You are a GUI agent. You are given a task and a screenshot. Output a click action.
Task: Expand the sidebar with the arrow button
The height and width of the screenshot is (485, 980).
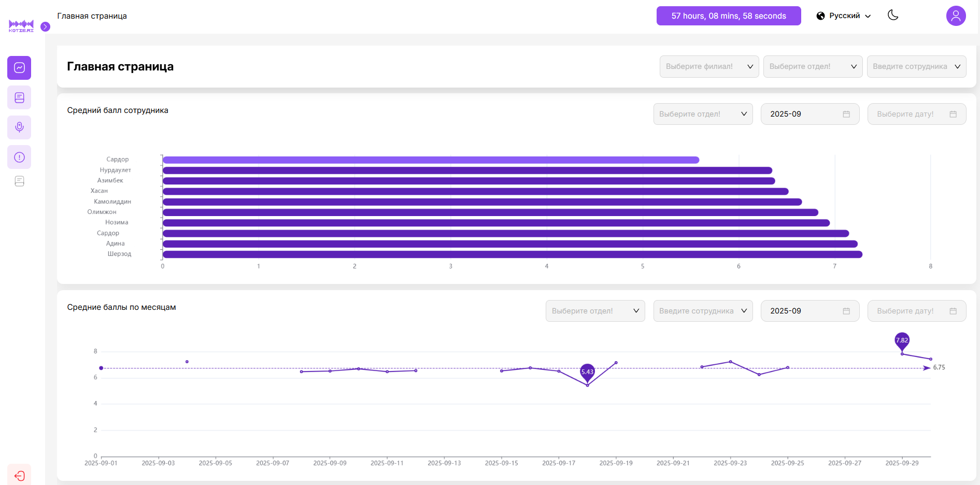coord(46,26)
